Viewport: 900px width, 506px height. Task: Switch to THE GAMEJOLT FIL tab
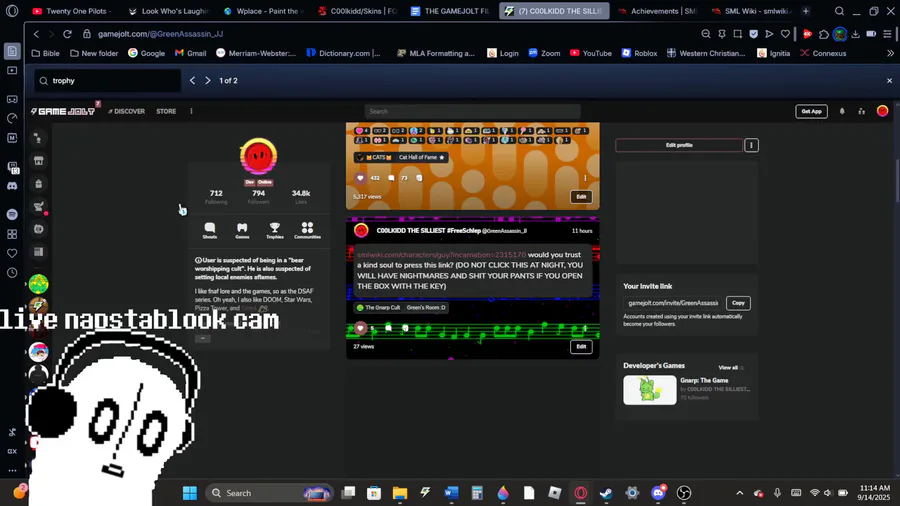tap(451, 11)
